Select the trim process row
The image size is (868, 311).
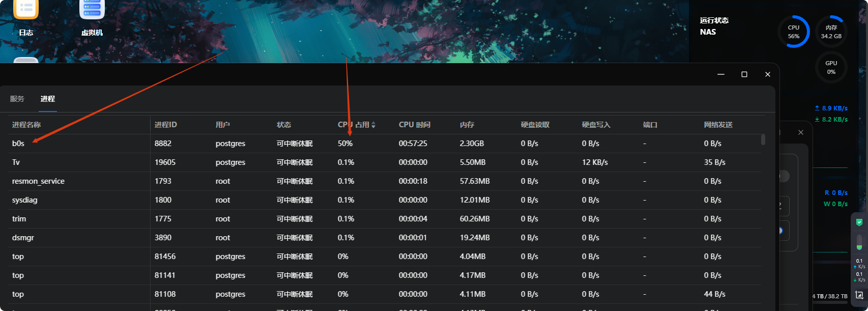click(385, 219)
